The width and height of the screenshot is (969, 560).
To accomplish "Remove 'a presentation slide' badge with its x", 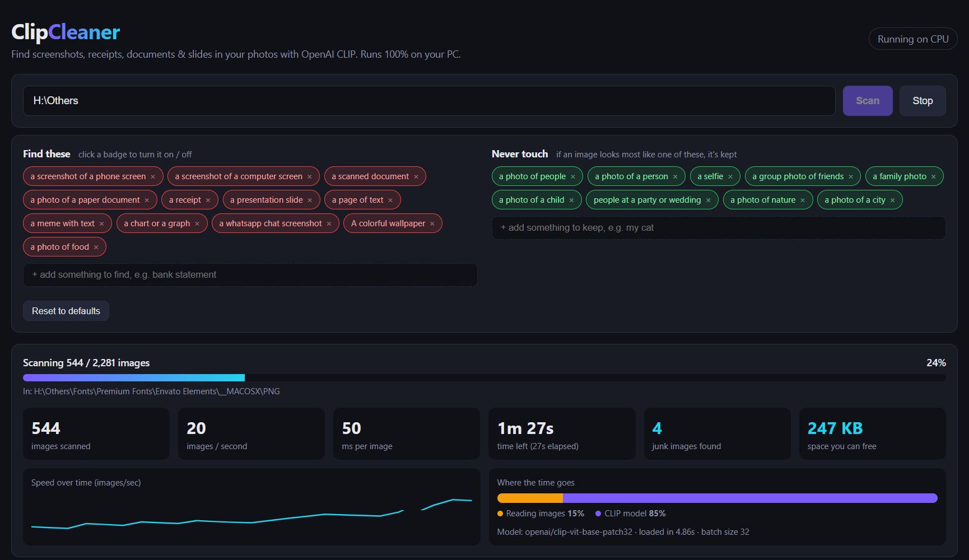I will 310,200.
